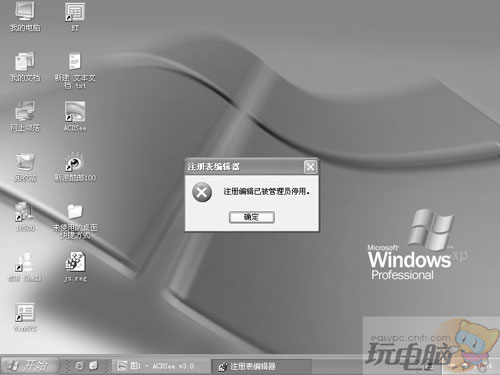The image size is (500, 375).
Task: Close the 注册表编辑器 error dialog
Action: coord(310,166)
